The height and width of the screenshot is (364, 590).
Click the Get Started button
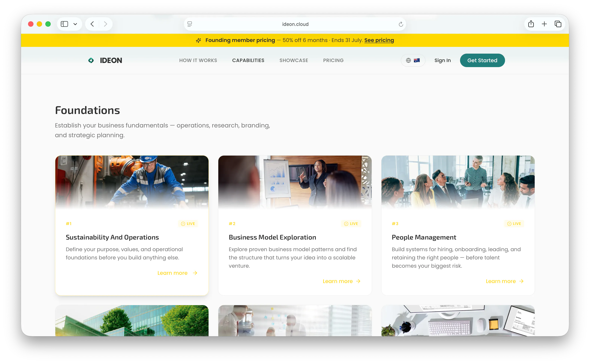pos(482,60)
